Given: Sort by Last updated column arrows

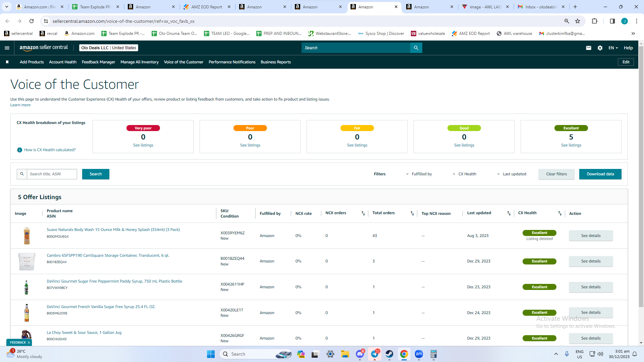Looking at the screenshot, I should [x=509, y=213].
